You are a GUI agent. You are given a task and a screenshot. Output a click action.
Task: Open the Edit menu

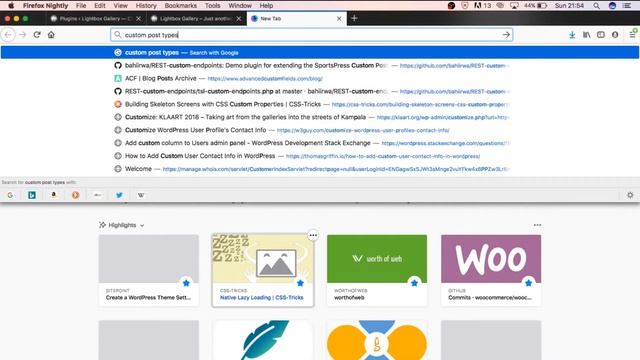[x=100, y=6]
